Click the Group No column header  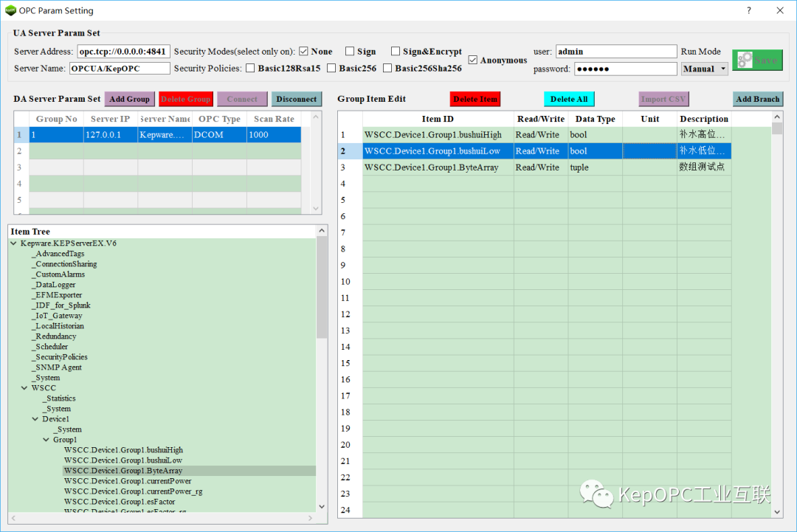click(56, 119)
